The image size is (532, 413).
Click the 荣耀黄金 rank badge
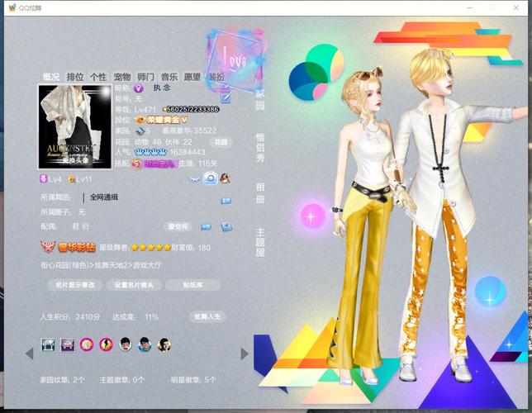(x=162, y=120)
